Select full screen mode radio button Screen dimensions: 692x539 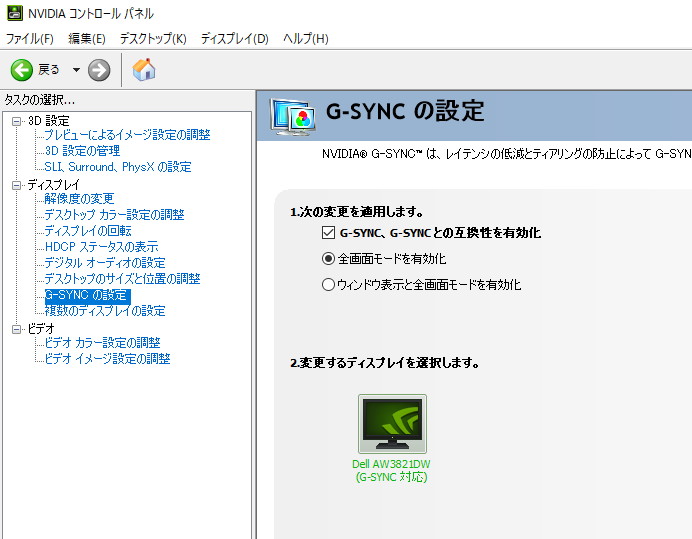point(328,259)
